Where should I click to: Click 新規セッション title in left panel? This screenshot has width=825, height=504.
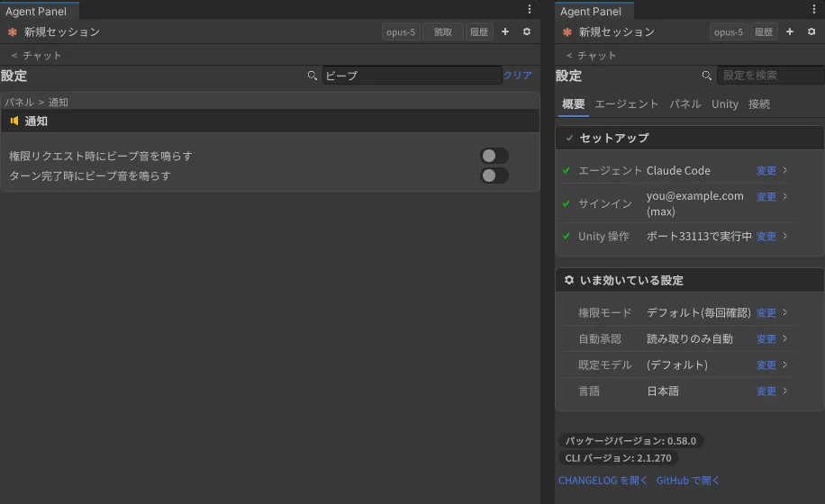point(61,32)
